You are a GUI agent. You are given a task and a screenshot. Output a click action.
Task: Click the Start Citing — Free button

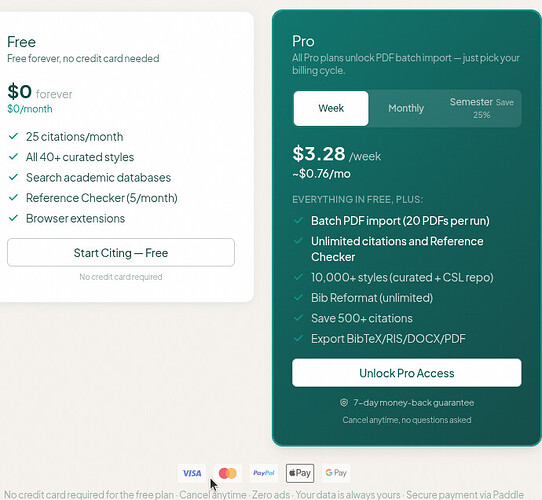pyautogui.click(x=121, y=252)
